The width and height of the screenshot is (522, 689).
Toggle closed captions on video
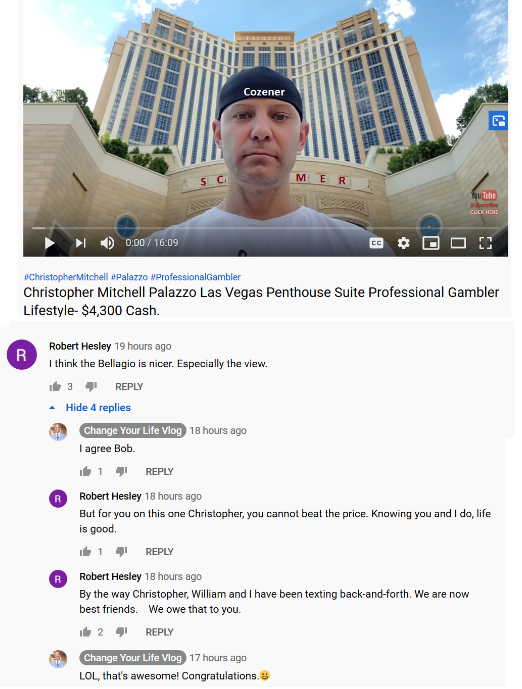[x=376, y=243]
